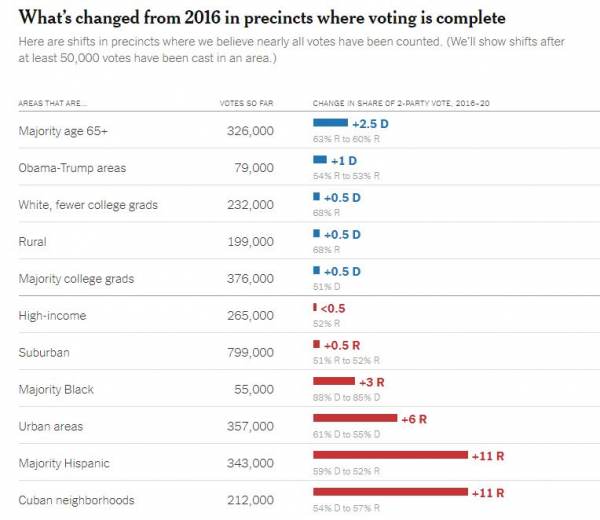This screenshot has height=520, width=600.
Task: Click the Urban areas +6 R bar
Action: click(x=354, y=418)
